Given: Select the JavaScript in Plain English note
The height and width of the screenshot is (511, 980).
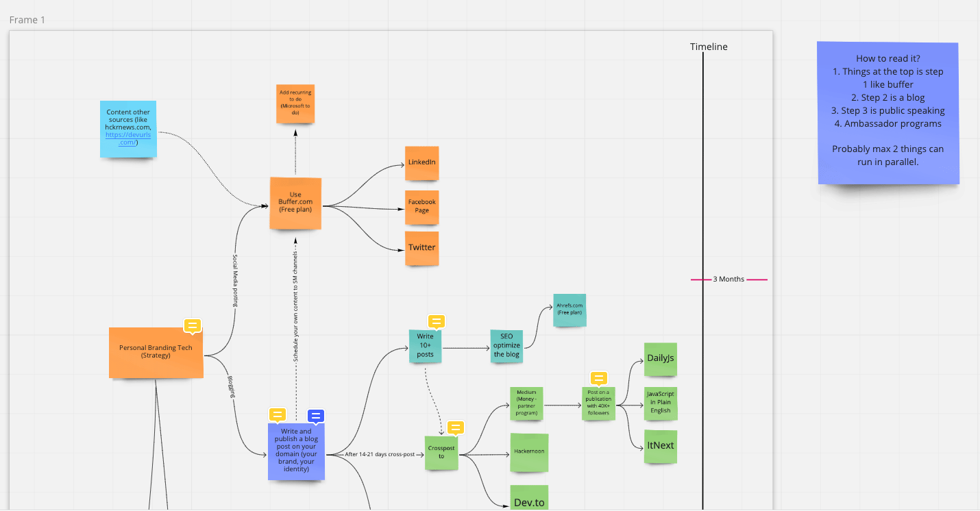Looking at the screenshot, I should point(661,403).
